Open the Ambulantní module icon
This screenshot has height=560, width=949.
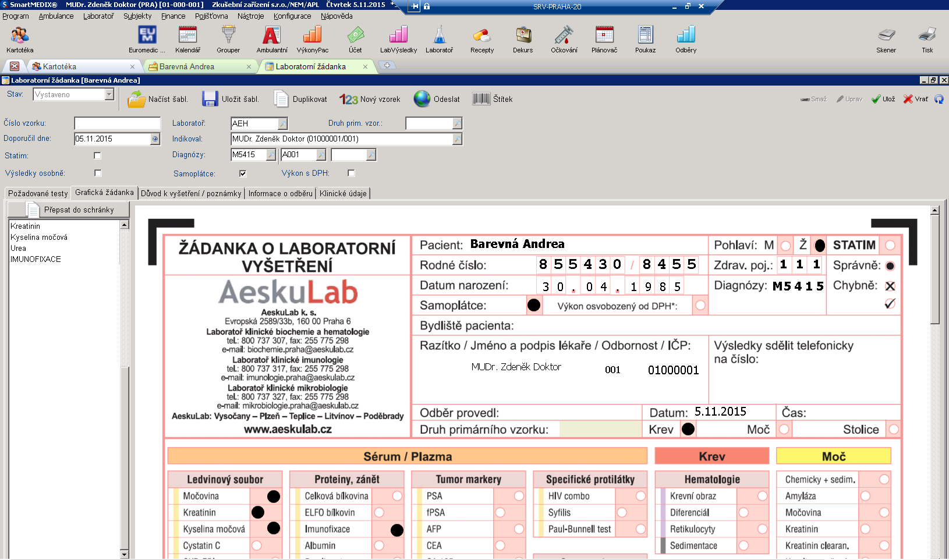point(272,40)
